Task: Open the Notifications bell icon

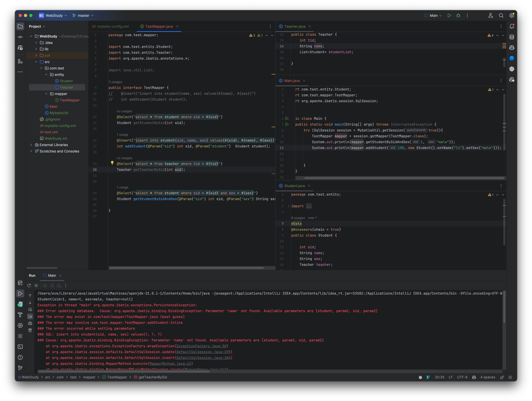Action: click(512, 26)
